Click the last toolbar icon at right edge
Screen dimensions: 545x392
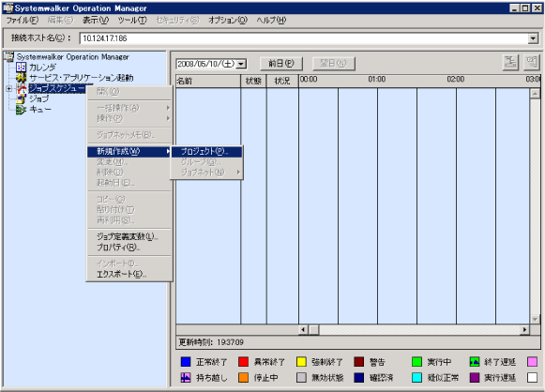531,63
